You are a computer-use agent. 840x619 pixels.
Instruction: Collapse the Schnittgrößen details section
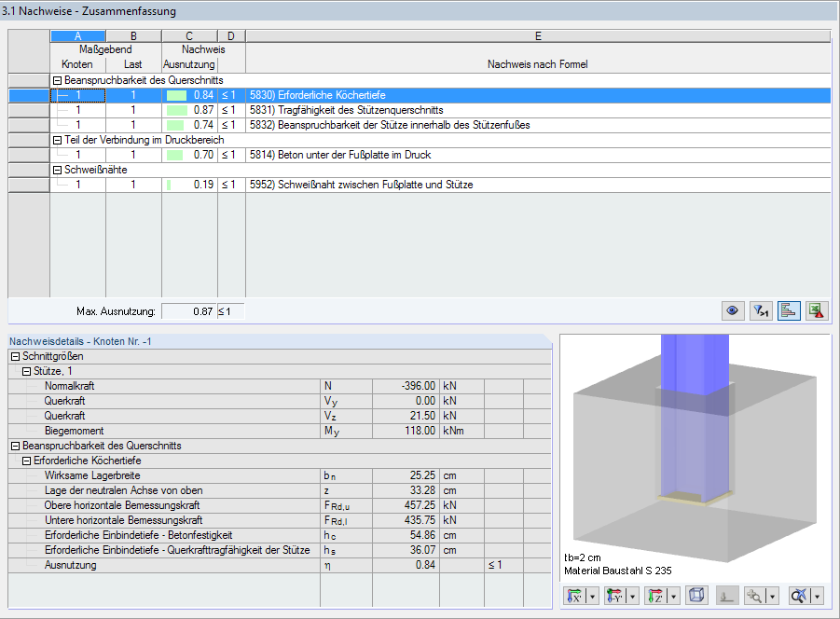(x=16, y=357)
